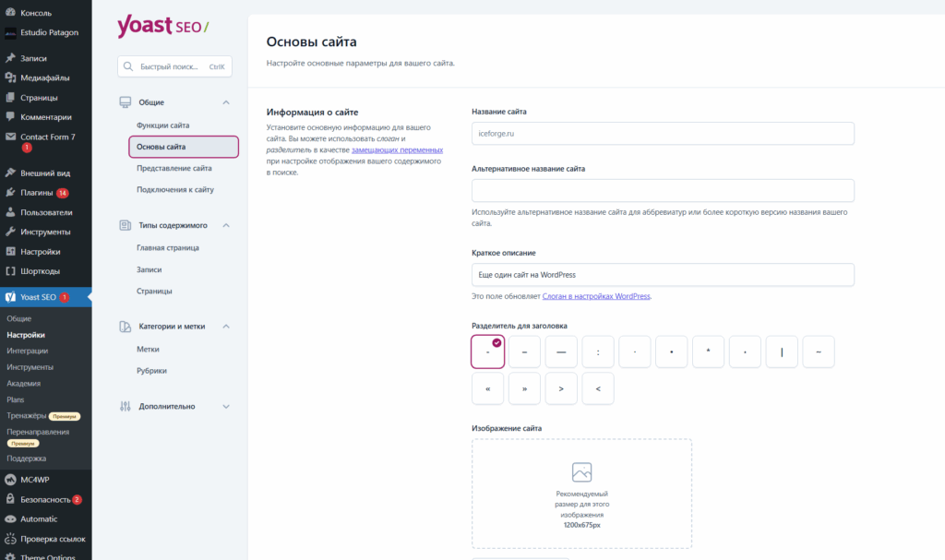Choose the tilde title separator
This screenshot has width=945, height=560.
[819, 351]
